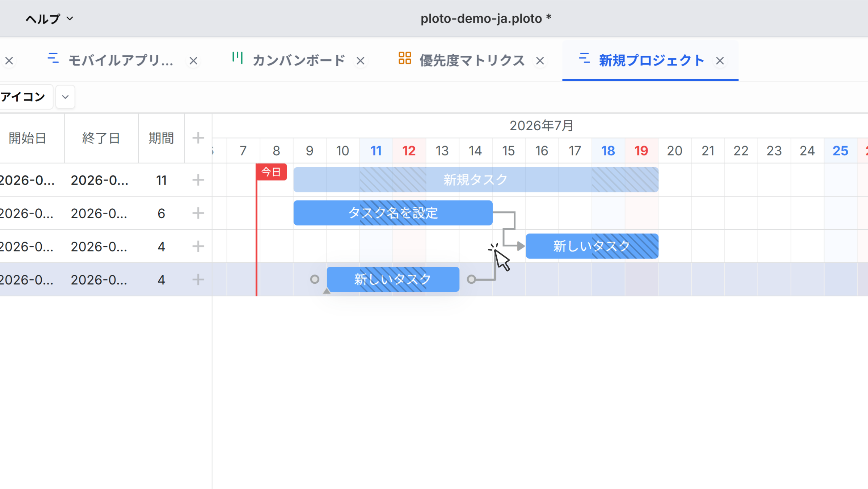Close the 優先度マトリクス tab
The image size is (868, 489).
click(540, 61)
